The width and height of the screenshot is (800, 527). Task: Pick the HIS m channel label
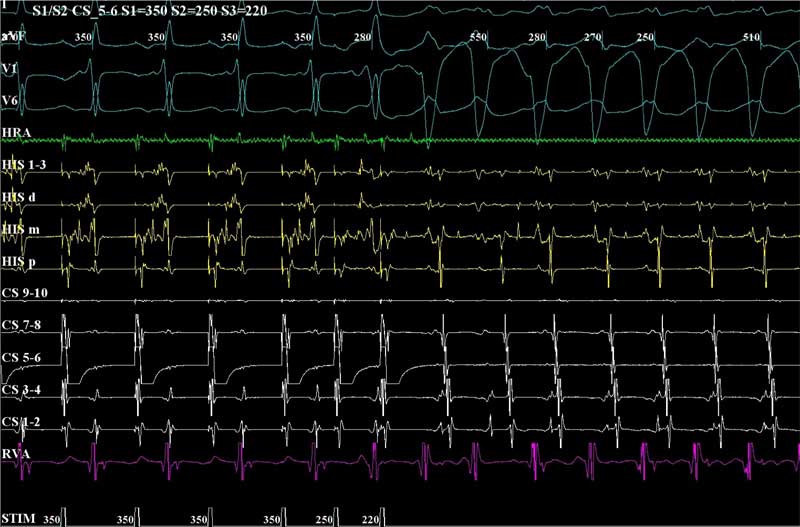pos(20,229)
